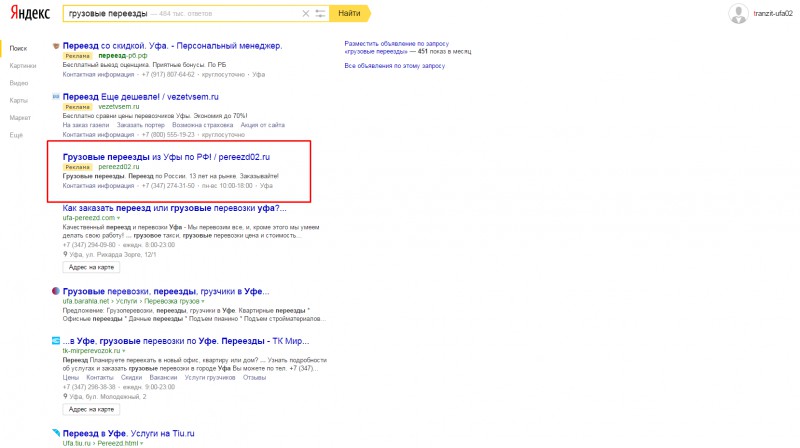800x448 pixels.
Task: Open Переезд со скидкой. Уфа ad title
Action: tap(172, 45)
